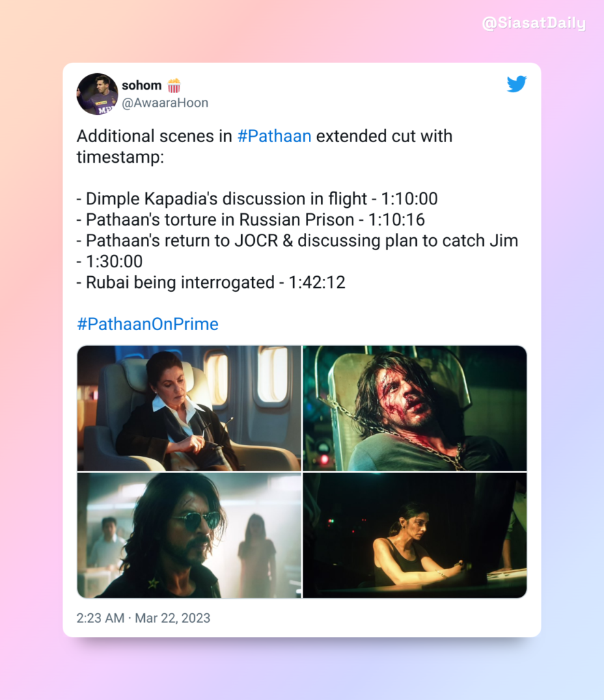View the airplane seat scene thumbnail
Viewport: 604px width, 700px height.
[x=189, y=408]
